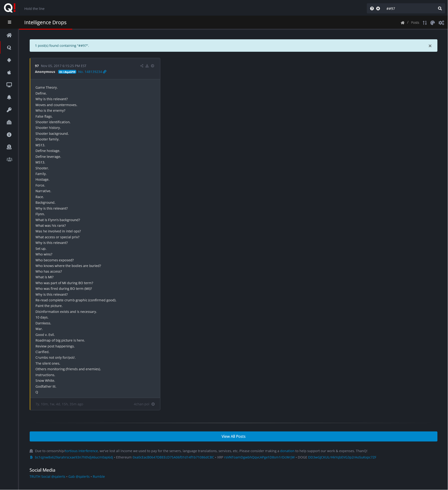Click the Posts breadcrumb
448x490 pixels.
pos(415,23)
